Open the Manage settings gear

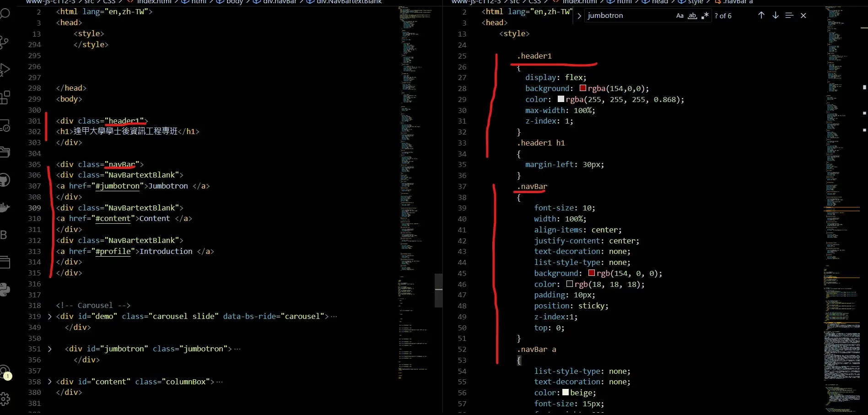pyautogui.click(x=5, y=399)
